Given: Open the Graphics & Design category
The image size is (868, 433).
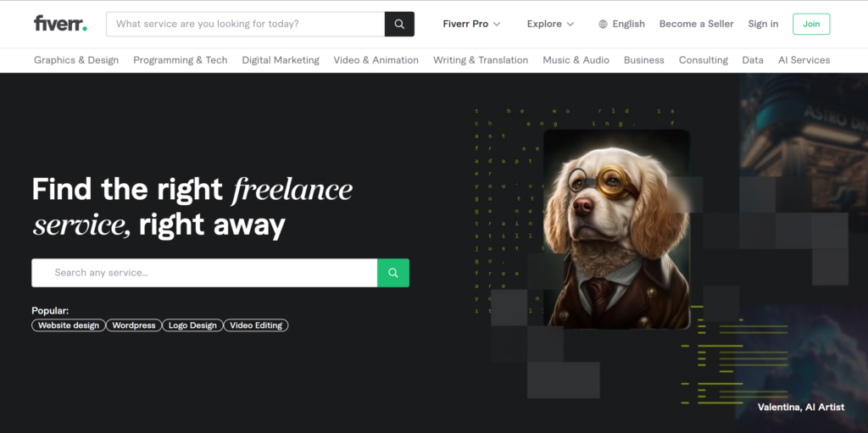Looking at the screenshot, I should [x=76, y=60].
